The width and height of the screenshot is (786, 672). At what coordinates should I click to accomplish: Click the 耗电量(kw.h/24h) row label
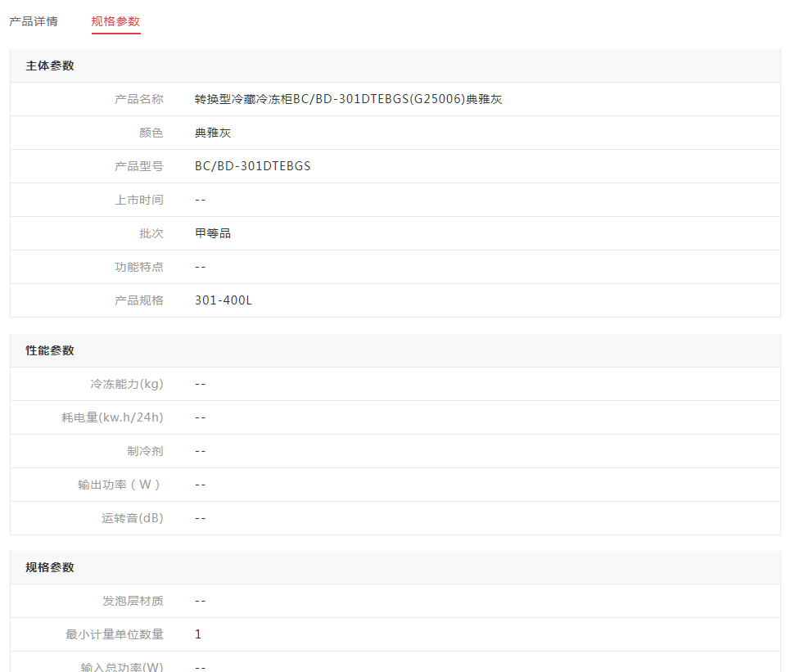coord(112,417)
